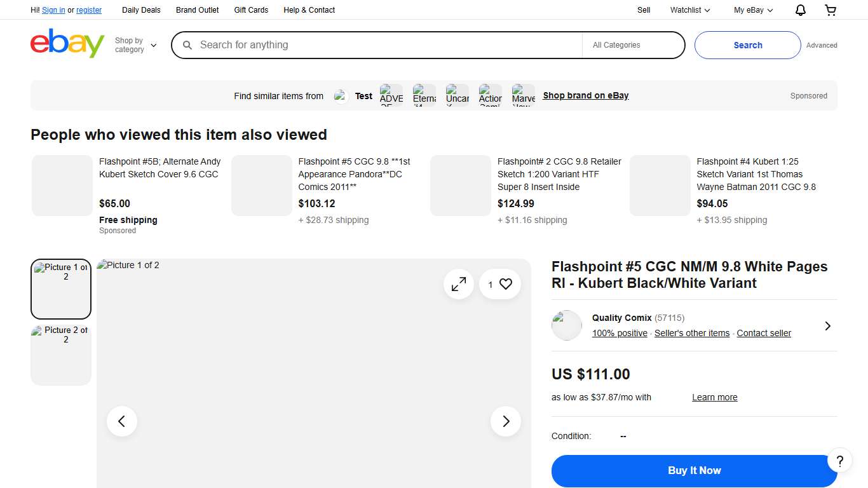Go to previous picture with left arrow
The width and height of the screenshot is (868, 488).
pos(122,421)
